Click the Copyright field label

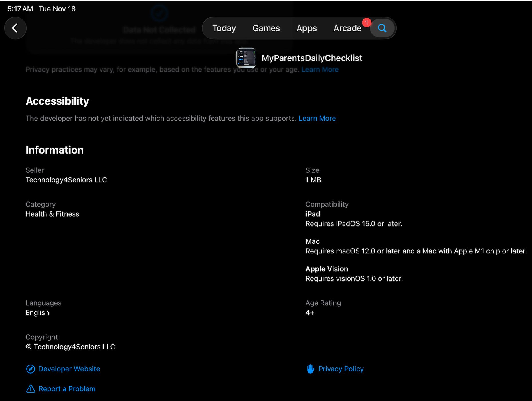(42, 337)
